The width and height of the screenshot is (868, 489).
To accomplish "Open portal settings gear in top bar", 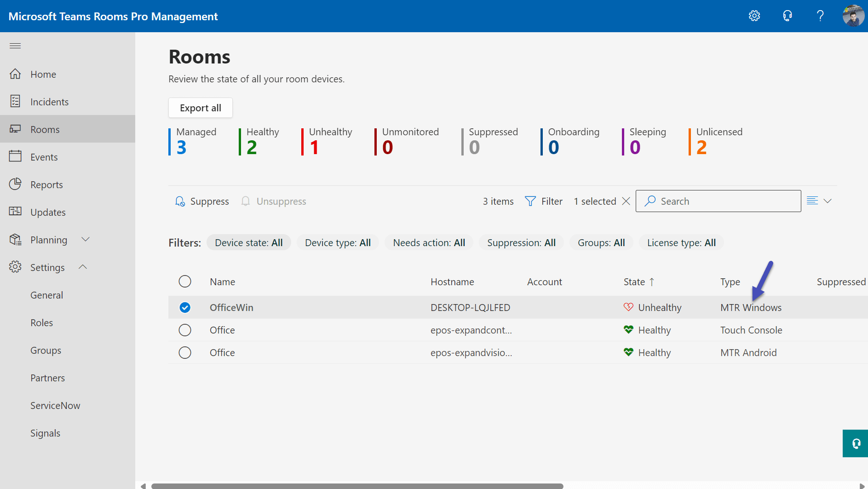I will [x=754, y=15].
